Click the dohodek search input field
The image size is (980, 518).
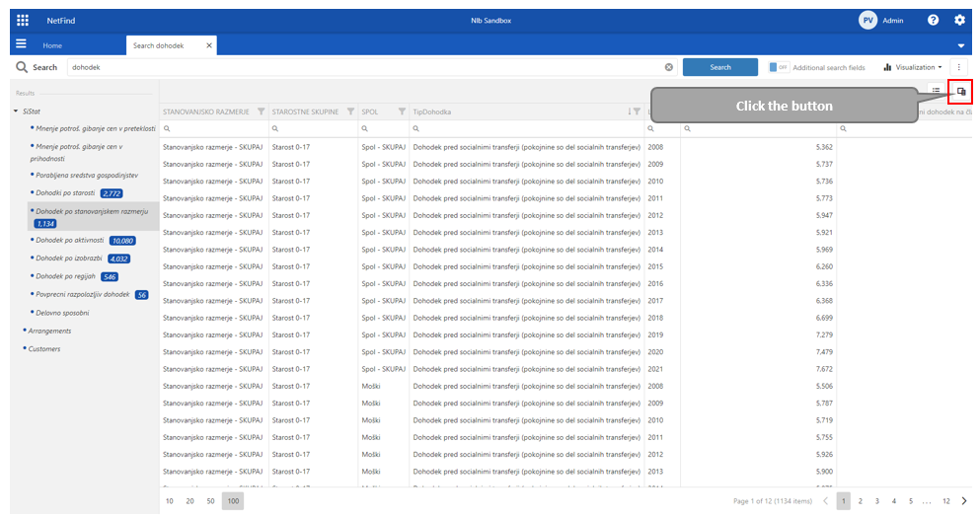365,67
